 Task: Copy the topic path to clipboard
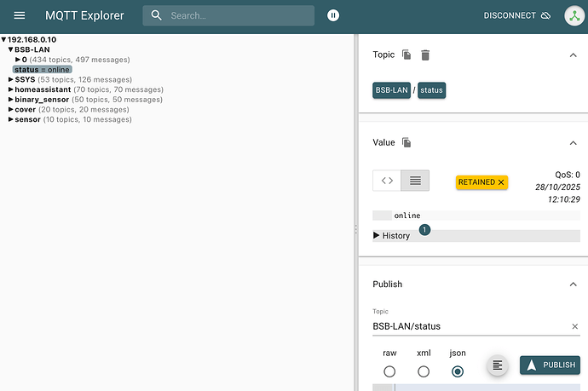[406, 55]
